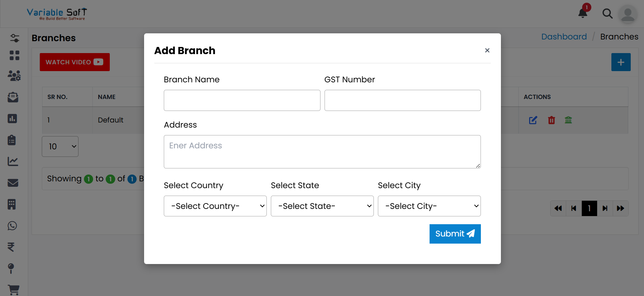Submit the Add Branch form
Screen dimensions: 644x296
[x=455, y=234]
